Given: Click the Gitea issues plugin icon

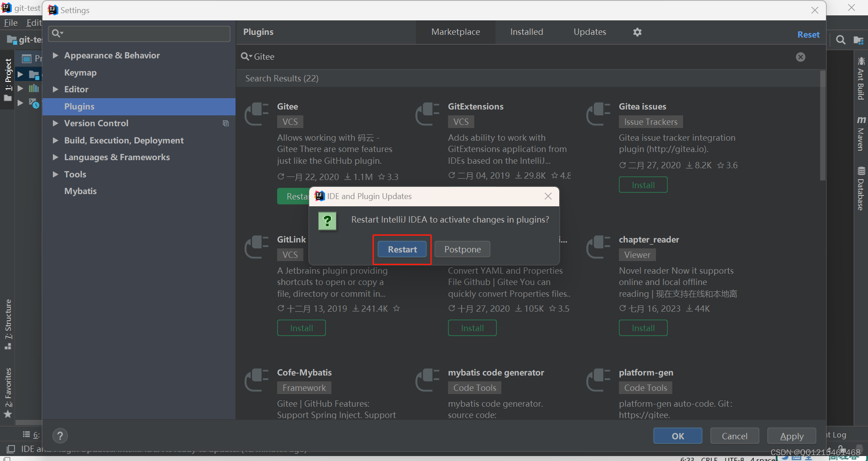Looking at the screenshot, I should [x=599, y=114].
